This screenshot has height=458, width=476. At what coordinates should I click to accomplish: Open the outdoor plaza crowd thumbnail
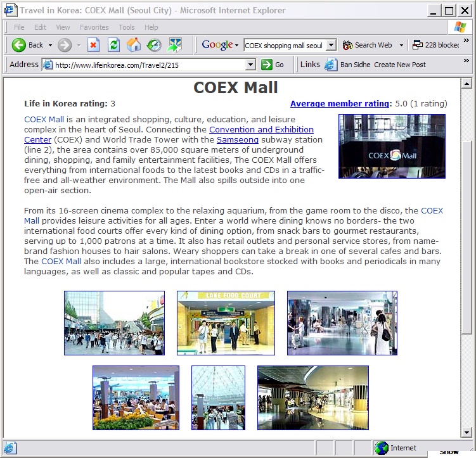(x=115, y=323)
